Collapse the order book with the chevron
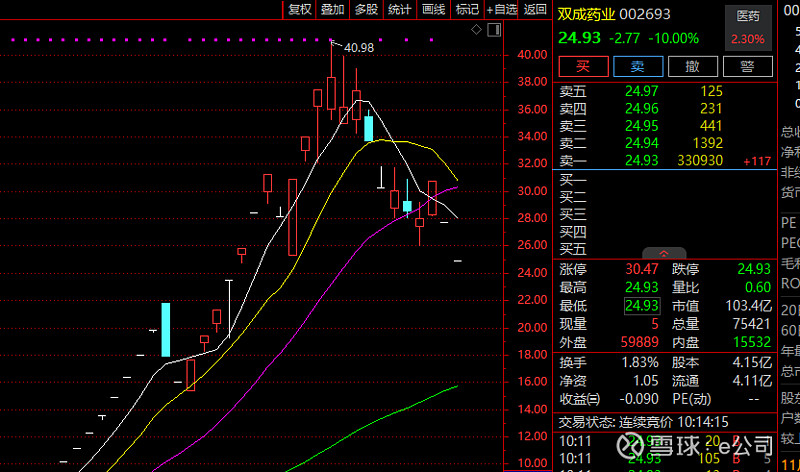 (663, 254)
